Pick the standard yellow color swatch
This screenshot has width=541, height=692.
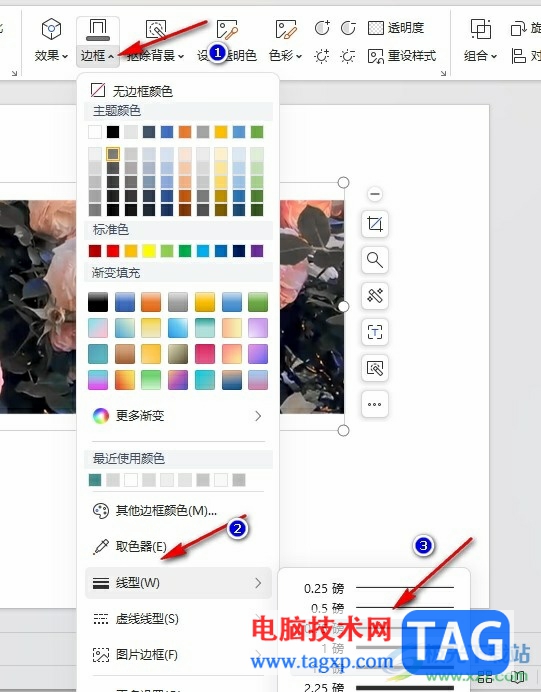tap(149, 251)
